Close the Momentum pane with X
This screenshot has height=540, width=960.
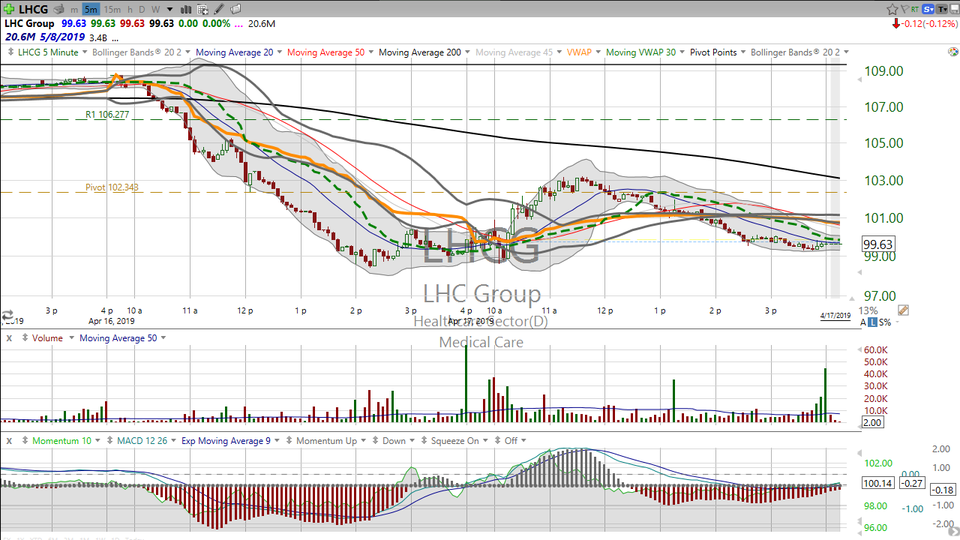click(9, 441)
